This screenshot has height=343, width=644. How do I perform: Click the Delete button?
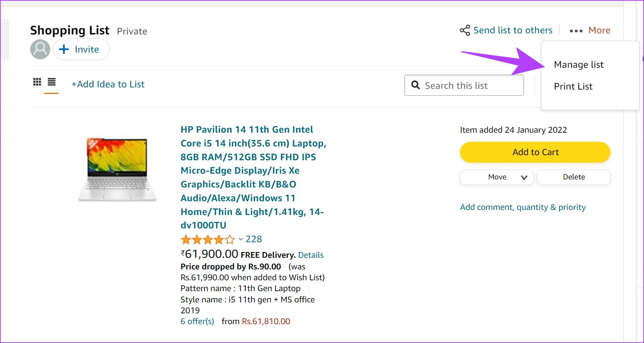(574, 177)
